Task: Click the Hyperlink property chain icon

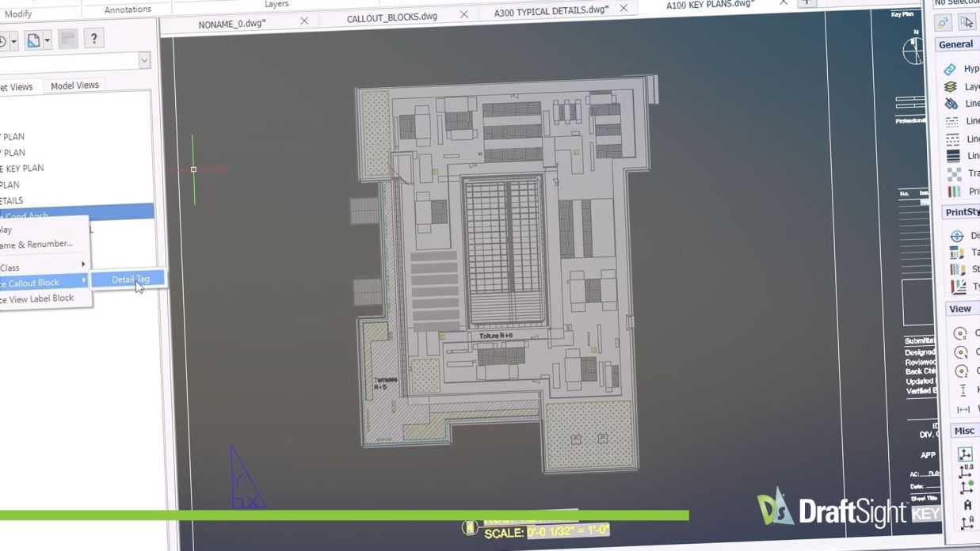Action: [951, 70]
